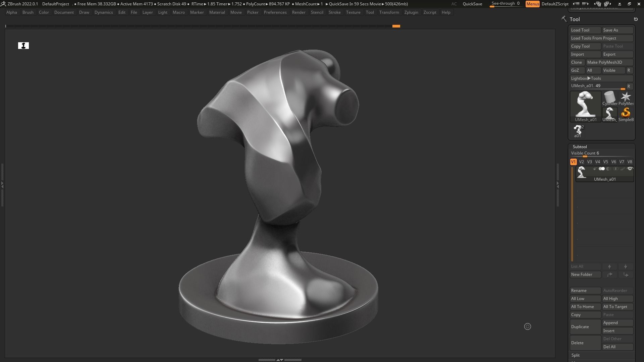644x362 pixels.
Task: Click the Duplicate subtool button
Action: pos(586,327)
